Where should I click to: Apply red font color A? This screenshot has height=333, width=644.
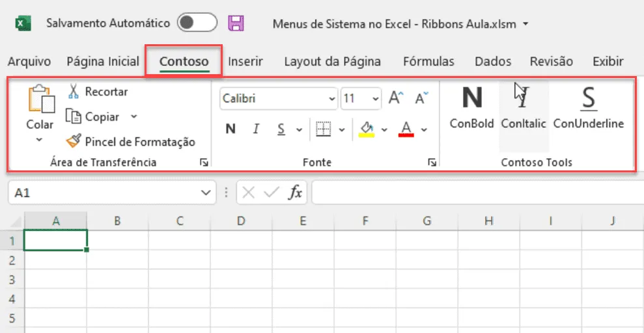coord(406,129)
